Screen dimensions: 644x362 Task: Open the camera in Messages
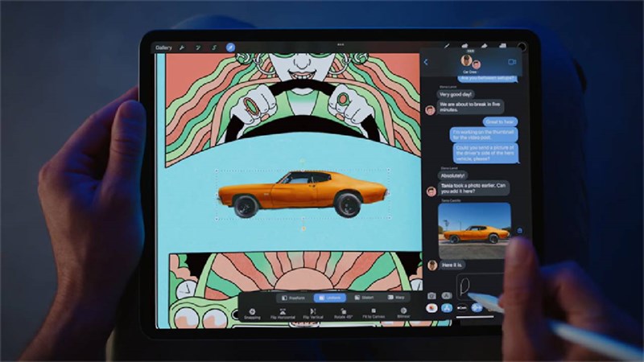431,295
